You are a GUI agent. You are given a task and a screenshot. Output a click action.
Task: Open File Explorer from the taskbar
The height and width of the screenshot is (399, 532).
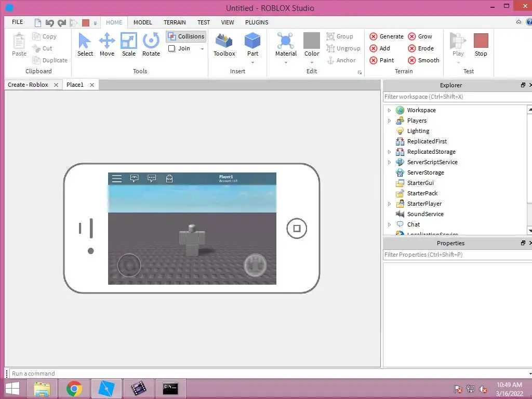42,389
